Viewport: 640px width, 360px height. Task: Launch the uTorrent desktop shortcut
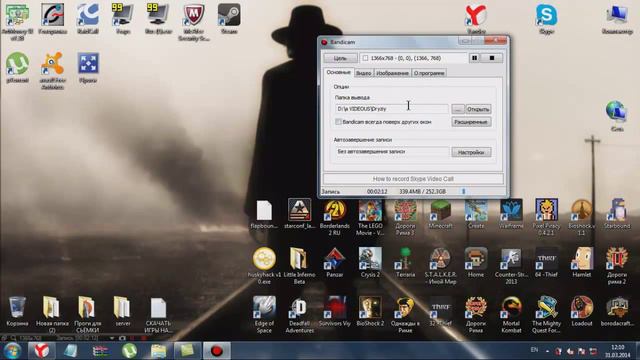click(x=17, y=67)
